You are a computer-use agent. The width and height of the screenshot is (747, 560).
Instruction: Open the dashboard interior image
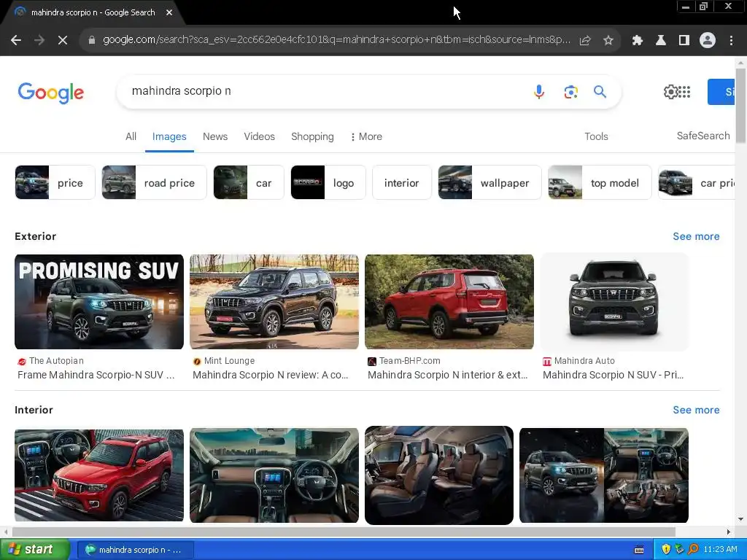[x=274, y=475]
